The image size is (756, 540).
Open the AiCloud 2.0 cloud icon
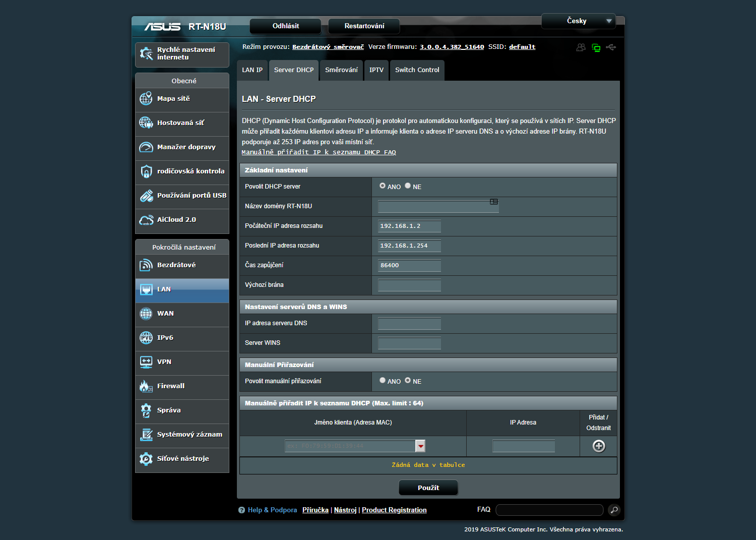pyautogui.click(x=146, y=220)
